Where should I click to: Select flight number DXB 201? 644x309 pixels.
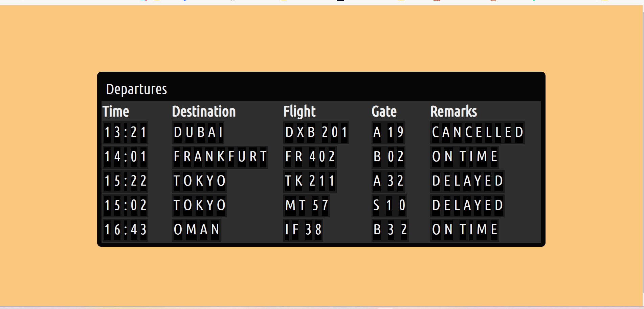pyautogui.click(x=316, y=133)
